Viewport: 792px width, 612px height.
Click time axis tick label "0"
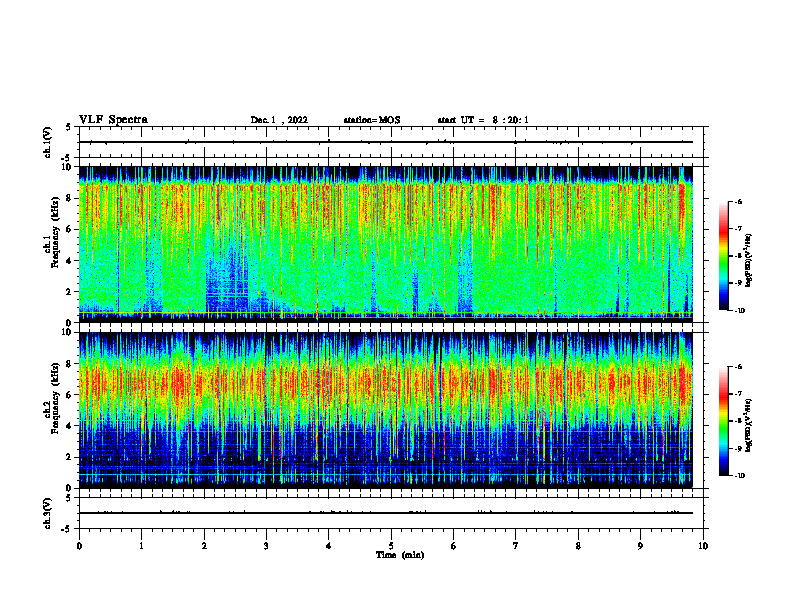(79, 546)
